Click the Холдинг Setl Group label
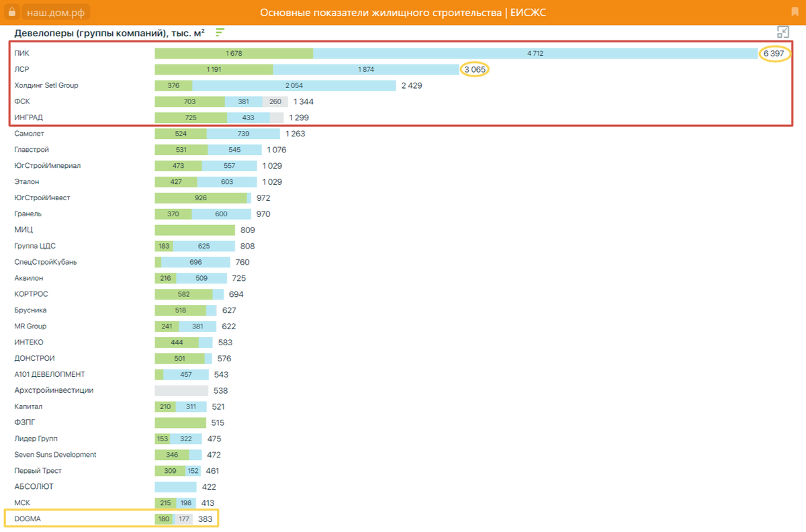Image resolution: width=806 pixels, height=532 pixels. pos(47,85)
